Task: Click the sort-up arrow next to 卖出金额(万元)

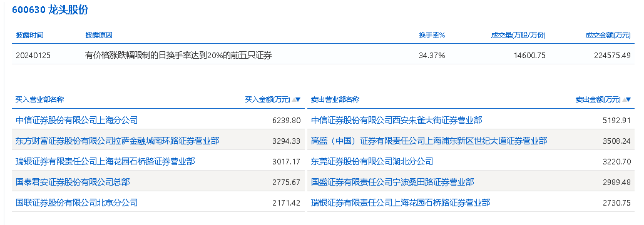Action: coord(624,99)
